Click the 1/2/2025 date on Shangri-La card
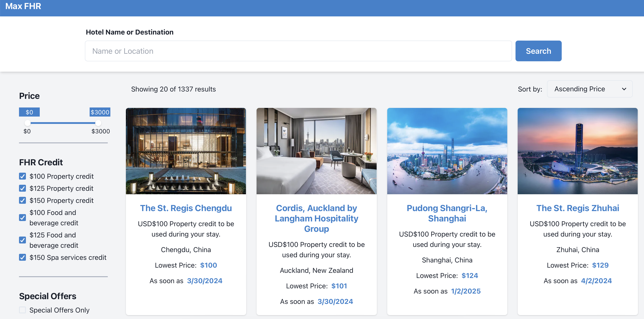 tap(465, 291)
